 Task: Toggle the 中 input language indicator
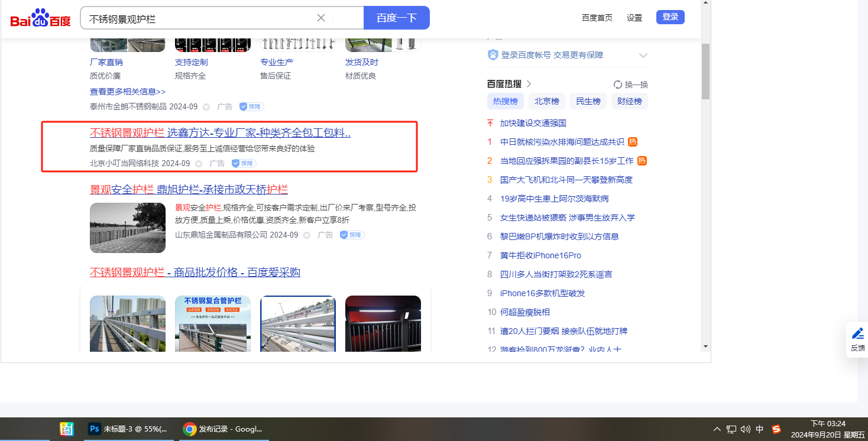click(760, 429)
